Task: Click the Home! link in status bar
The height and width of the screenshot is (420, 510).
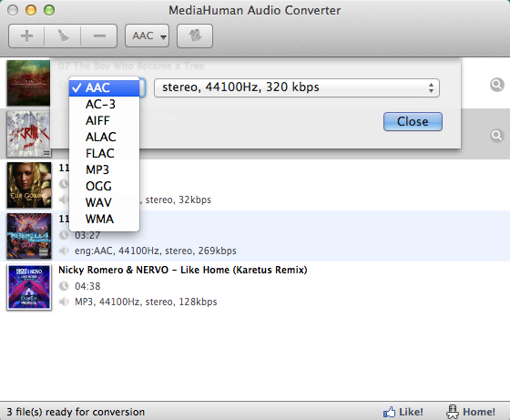Action: 471,412
